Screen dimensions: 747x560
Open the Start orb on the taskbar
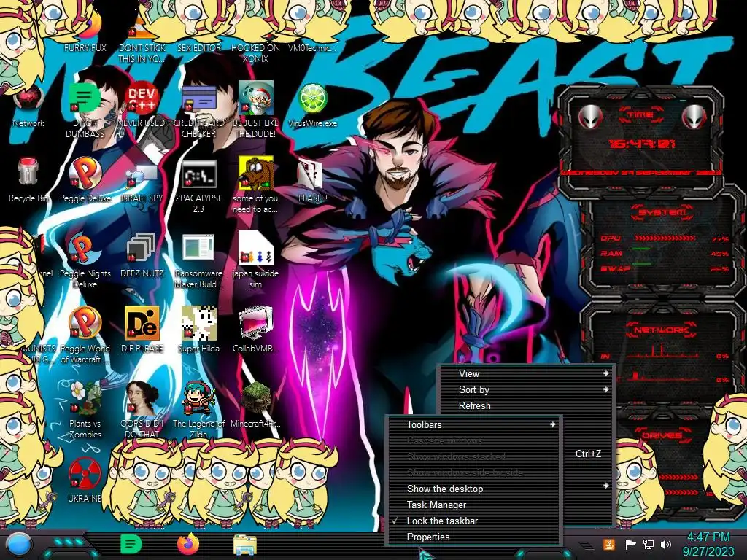click(18, 545)
